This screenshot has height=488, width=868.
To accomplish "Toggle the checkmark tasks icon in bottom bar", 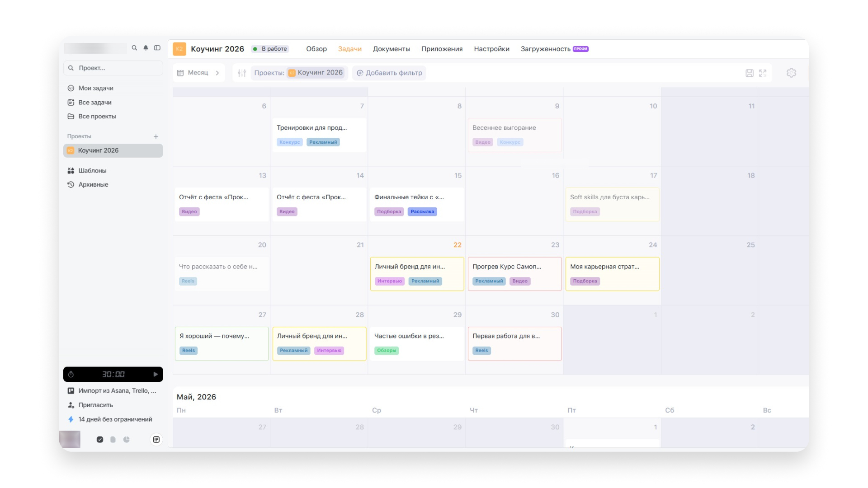I will (100, 439).
